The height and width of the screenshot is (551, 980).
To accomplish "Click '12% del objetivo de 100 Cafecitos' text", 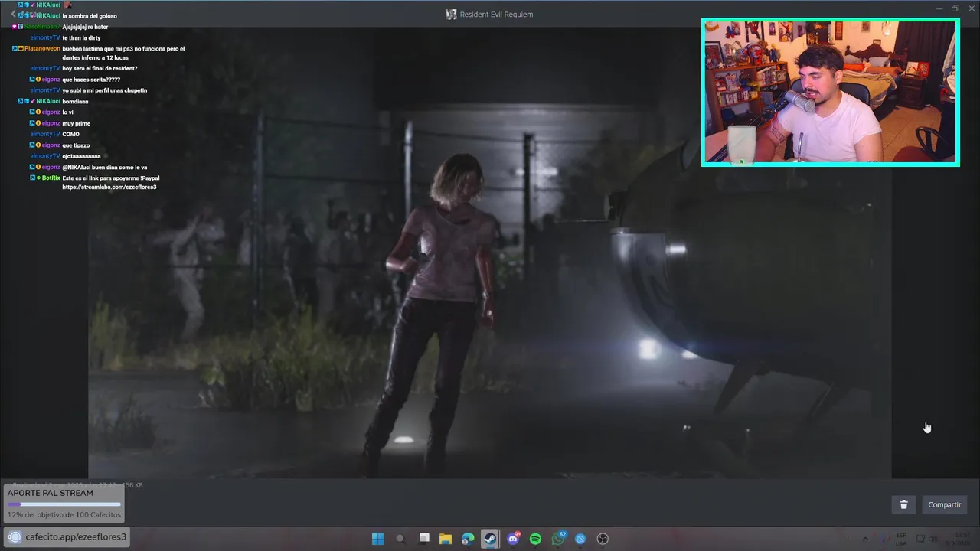I will click(64, 515).
